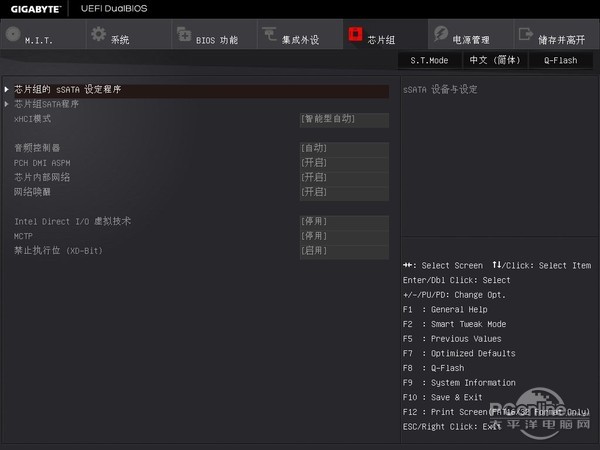This screenshot has height=450, width=600.
Task: Click the UEFI DualBIOS title
Action: (x=114, y=8)
